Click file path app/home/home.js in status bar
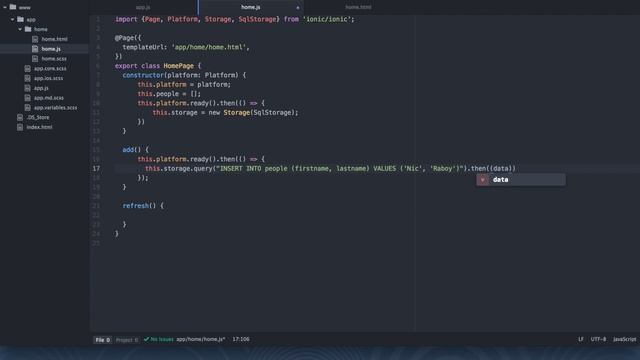 point(200,339)
